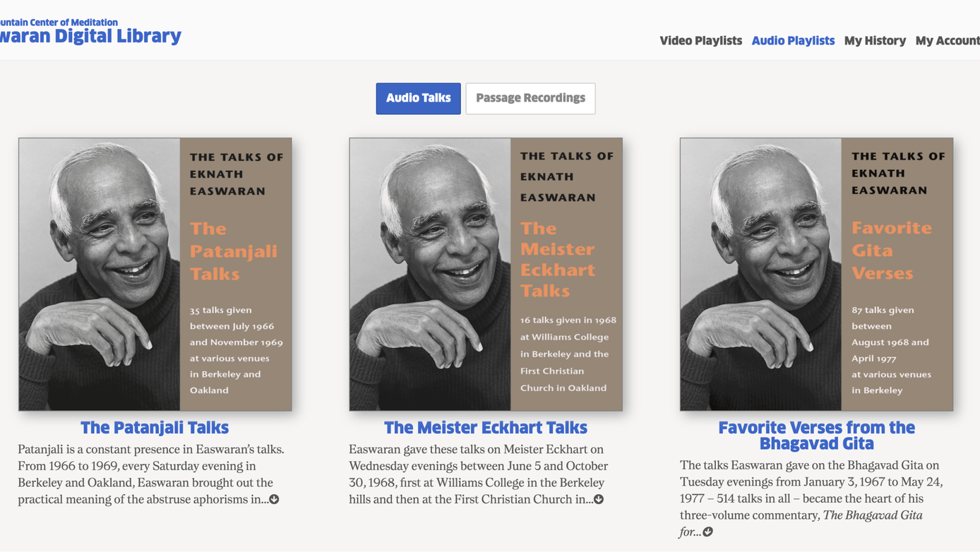
Task: Click the Meister Eckhart Talks cover image
Action: [486, 274]
